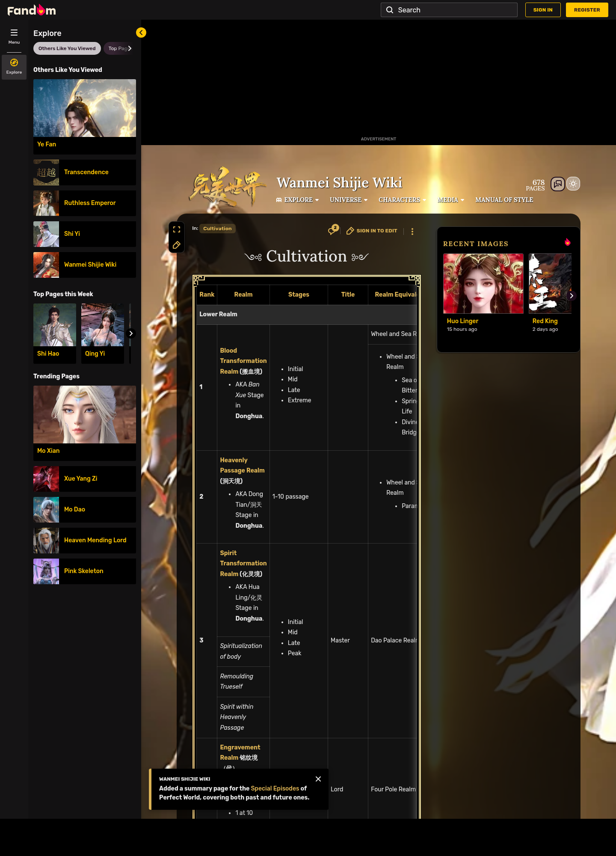The width and height of the screenshot is (616, 856).
Task: Expand the MEDIA navigation dropdown
Action: tap(451, 200)
